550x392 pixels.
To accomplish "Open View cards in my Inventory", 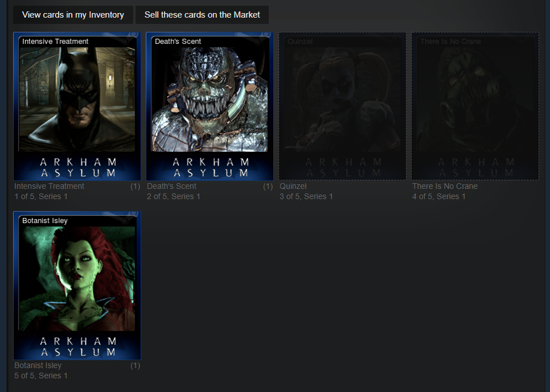I will pos(73,15).
